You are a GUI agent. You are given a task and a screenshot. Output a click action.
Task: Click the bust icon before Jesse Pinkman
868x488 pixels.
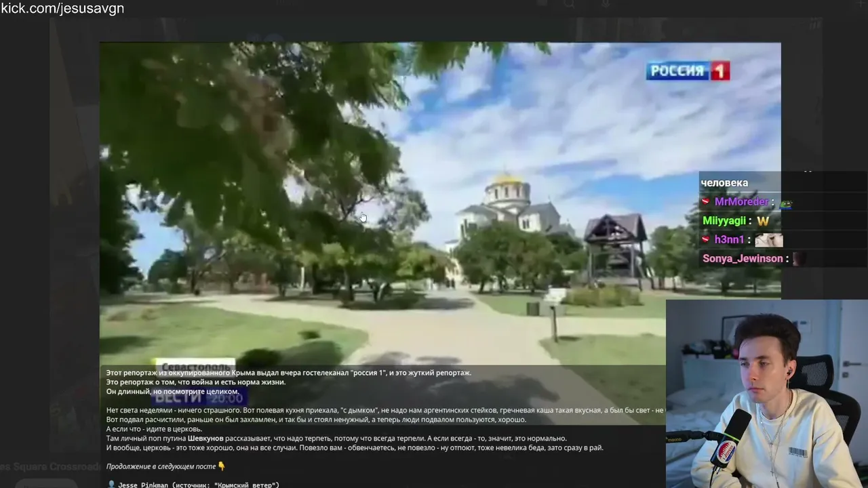(111, 485)
